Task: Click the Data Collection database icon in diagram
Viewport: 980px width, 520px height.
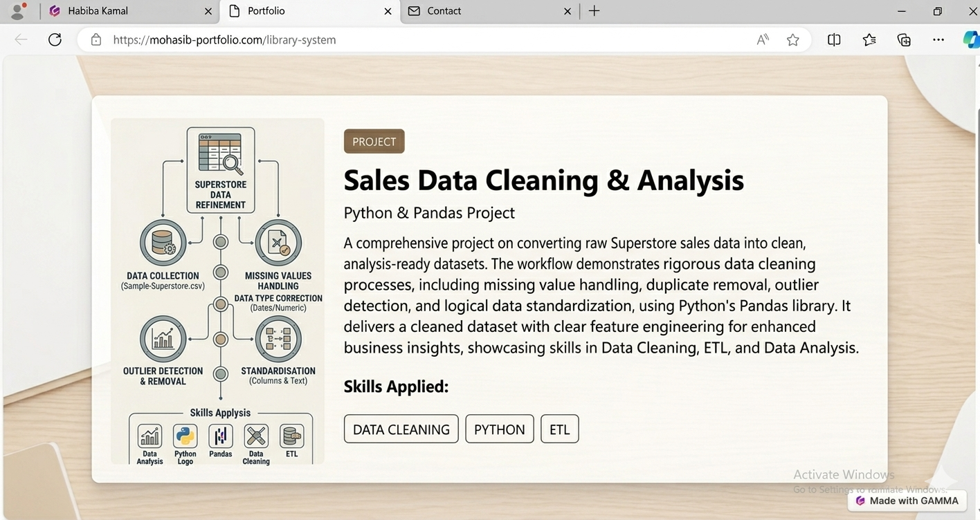Action: (x=163, y=243)
